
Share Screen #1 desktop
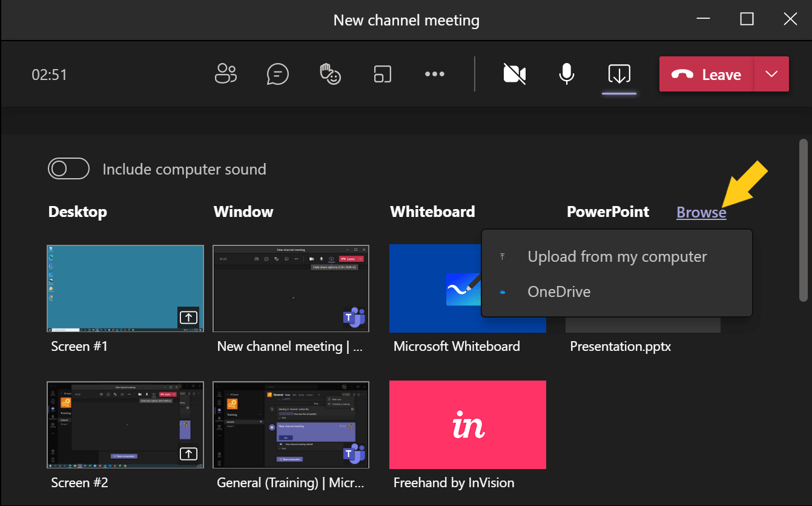pos(125,288)
